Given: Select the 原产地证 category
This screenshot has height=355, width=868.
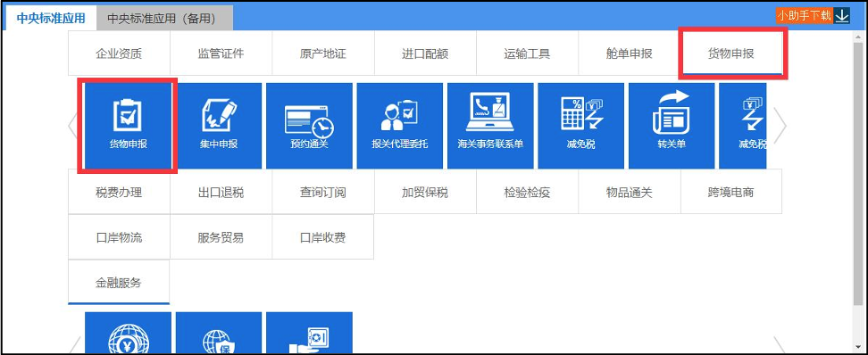Looking at the screenshot, I should click(x=322, y=54).
